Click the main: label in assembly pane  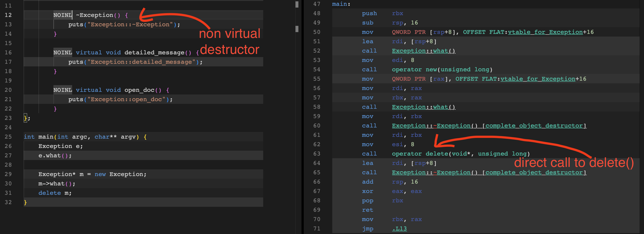(341, 4)
